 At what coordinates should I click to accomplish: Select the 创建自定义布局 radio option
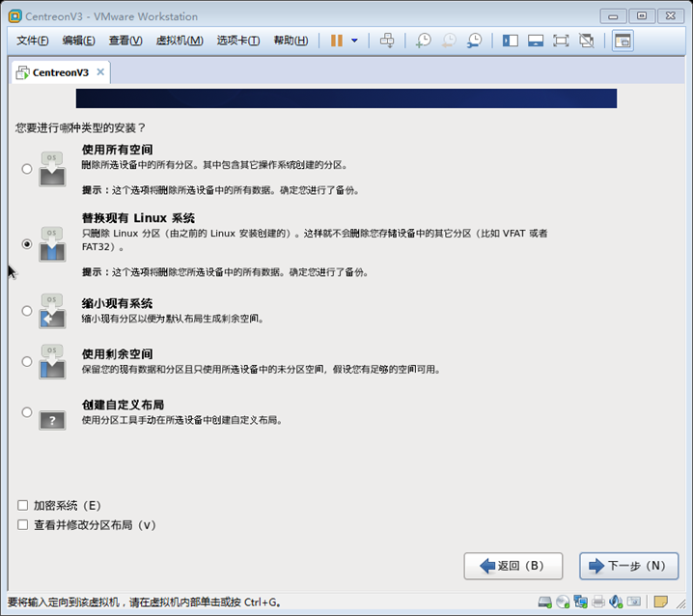27,412
